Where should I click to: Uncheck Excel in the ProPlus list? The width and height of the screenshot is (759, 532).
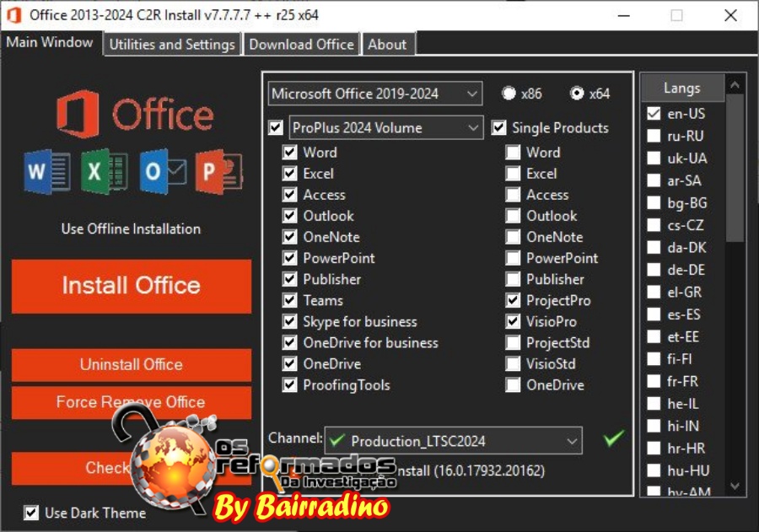[289, 174]
